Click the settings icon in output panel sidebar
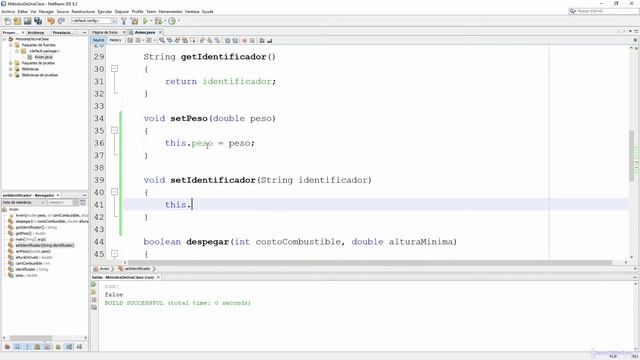 tap(94, 307)
